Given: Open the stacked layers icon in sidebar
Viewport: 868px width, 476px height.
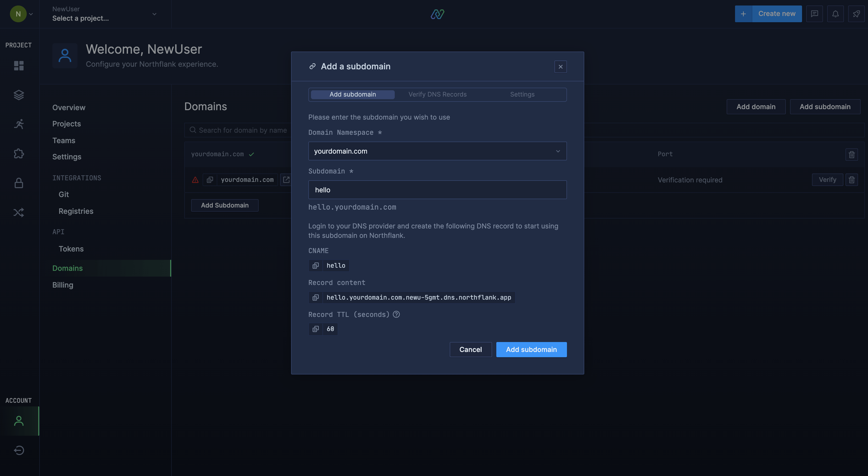Looking at the screenshot, I should pos(19,95).
